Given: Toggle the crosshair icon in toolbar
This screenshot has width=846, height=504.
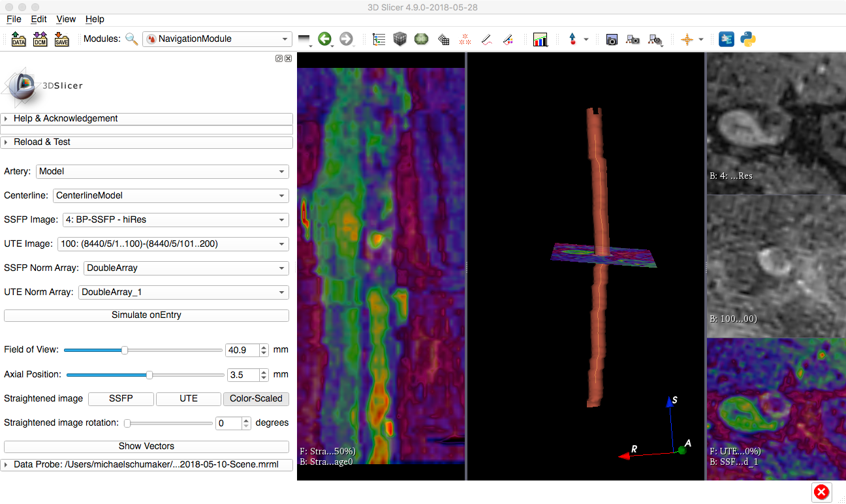Looking at the screenshot, I should click(687, 39).
